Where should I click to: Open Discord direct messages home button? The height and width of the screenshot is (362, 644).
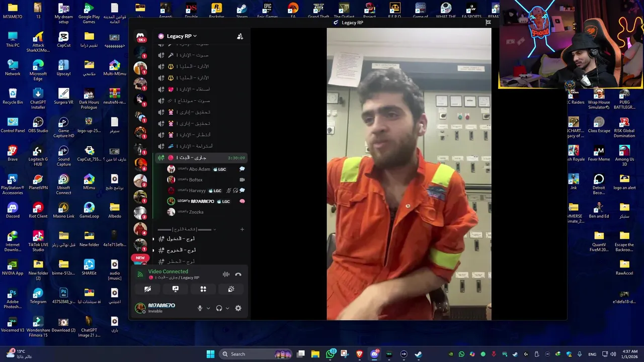(x=140, y=36)
